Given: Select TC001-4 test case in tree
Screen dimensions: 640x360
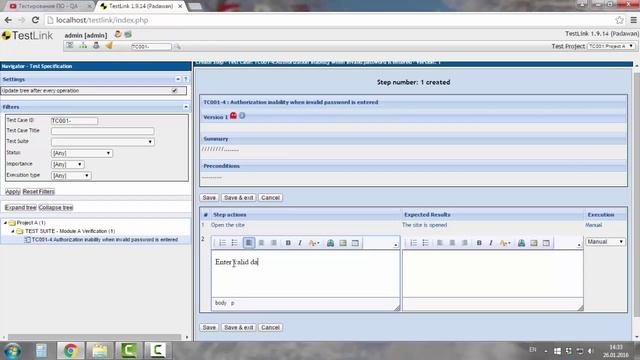Looking at the screenshot, I should (x=104, y=240).
